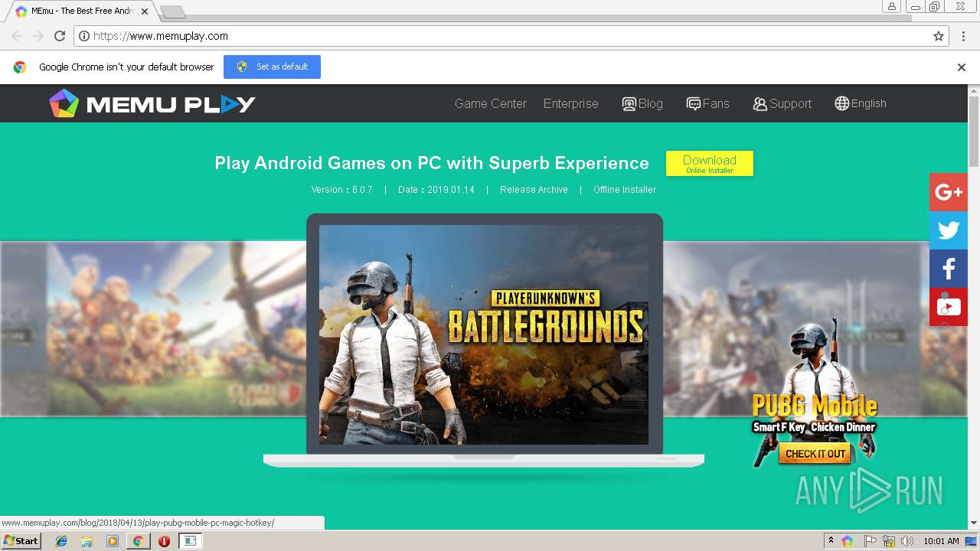The height and width of the screenshot is (551, 980).
Task: Share on Twitter
Action: 949,230
